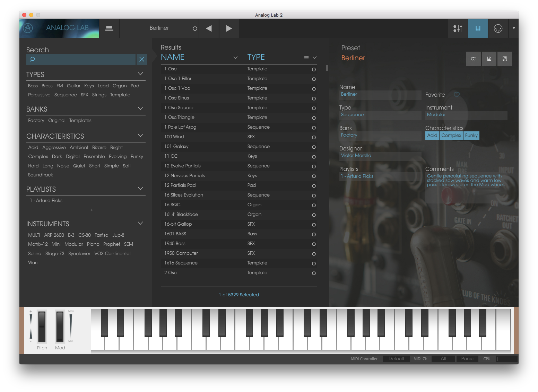
Task: Mark 1601 BASS preset as favorite
Action: tap(314, 234)
